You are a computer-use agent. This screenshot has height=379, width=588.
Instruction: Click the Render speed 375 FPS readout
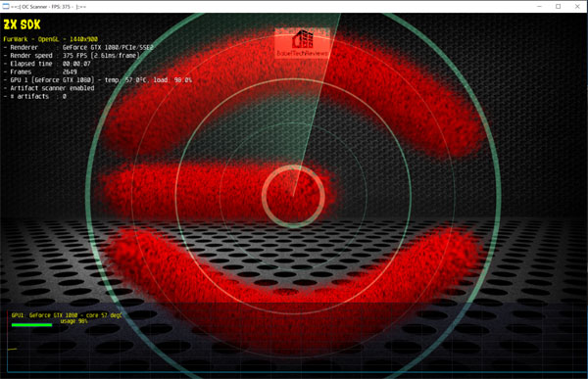tap(72, 56)
